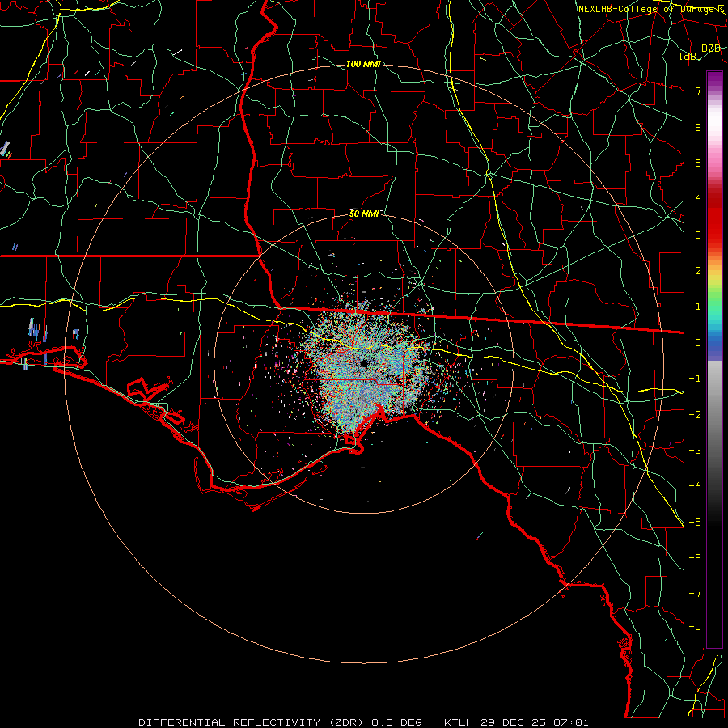Click the "-2" value on the color scale

[x=695, y=414]
